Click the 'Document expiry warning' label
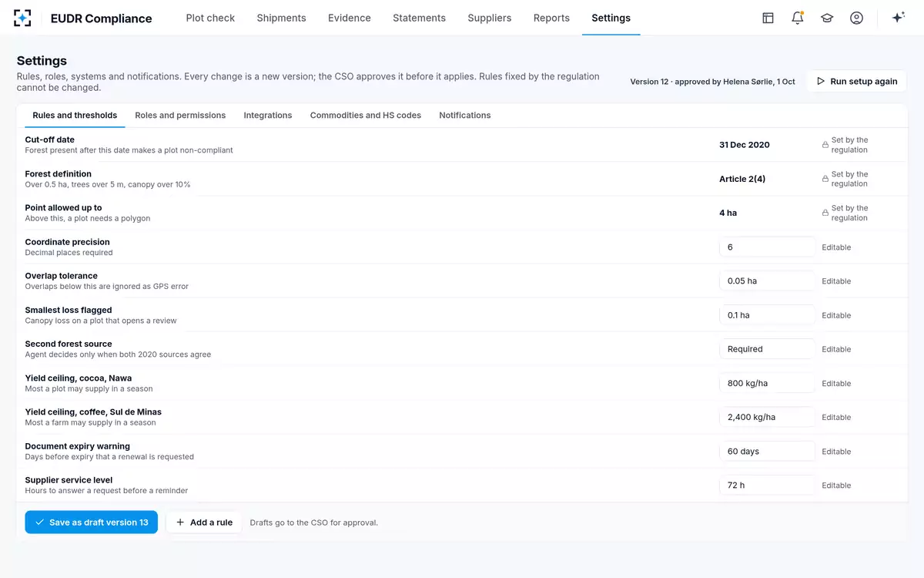924x578 pixels. tap(77, 445)
